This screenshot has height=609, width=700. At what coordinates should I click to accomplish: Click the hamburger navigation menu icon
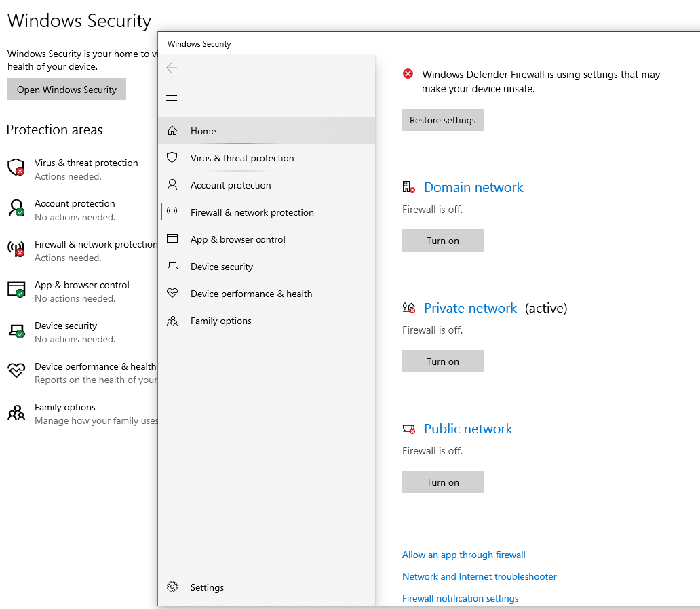click(x=172, y=98)
